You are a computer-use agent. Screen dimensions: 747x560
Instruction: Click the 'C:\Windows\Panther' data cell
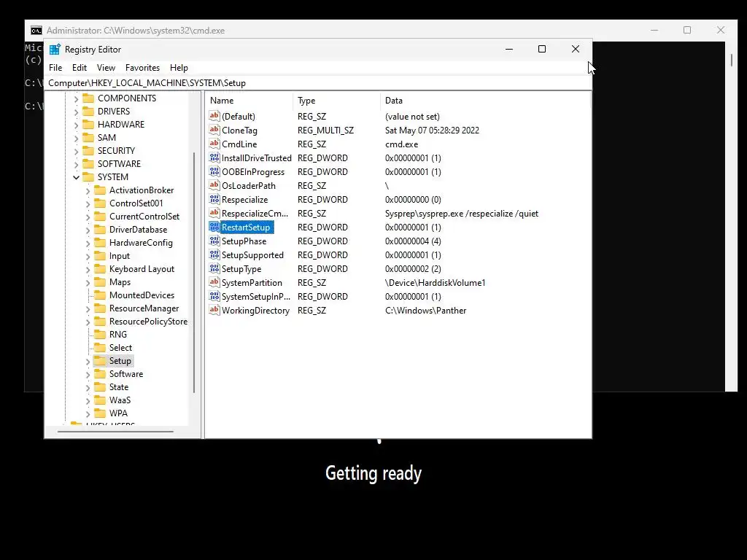coord(425,311)
